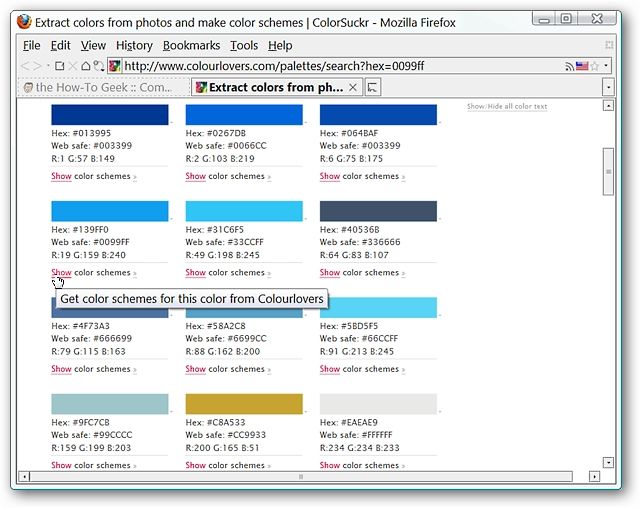Click inside the URL address field
This screenshot has width=640, height=508.
pyautogui.click(x=341, y=66)
